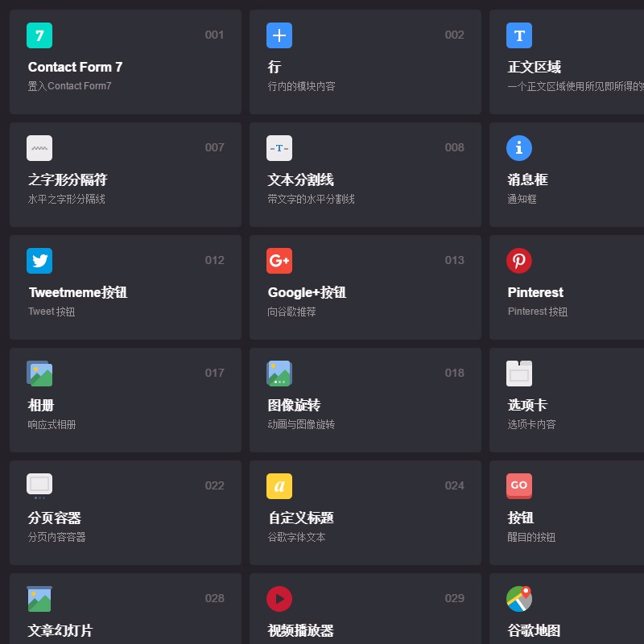
Task: Select the Google Maps icon
Action: (519, 599)
